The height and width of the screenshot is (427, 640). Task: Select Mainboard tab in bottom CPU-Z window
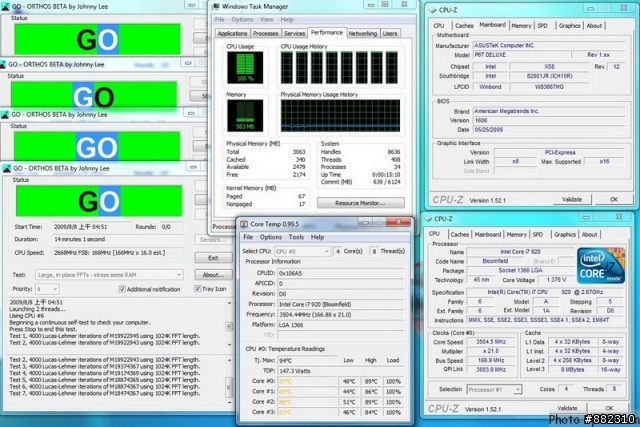487,235
